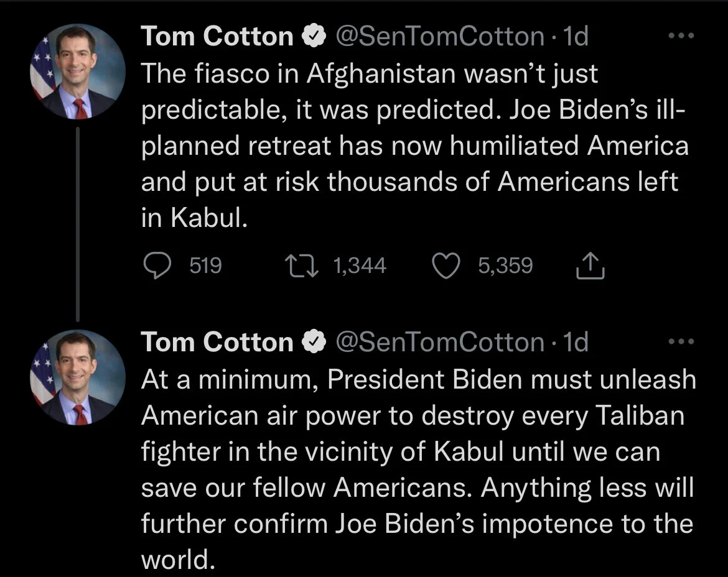Click the 519 reply count
The image size is (728, 577).
point(205,266)
